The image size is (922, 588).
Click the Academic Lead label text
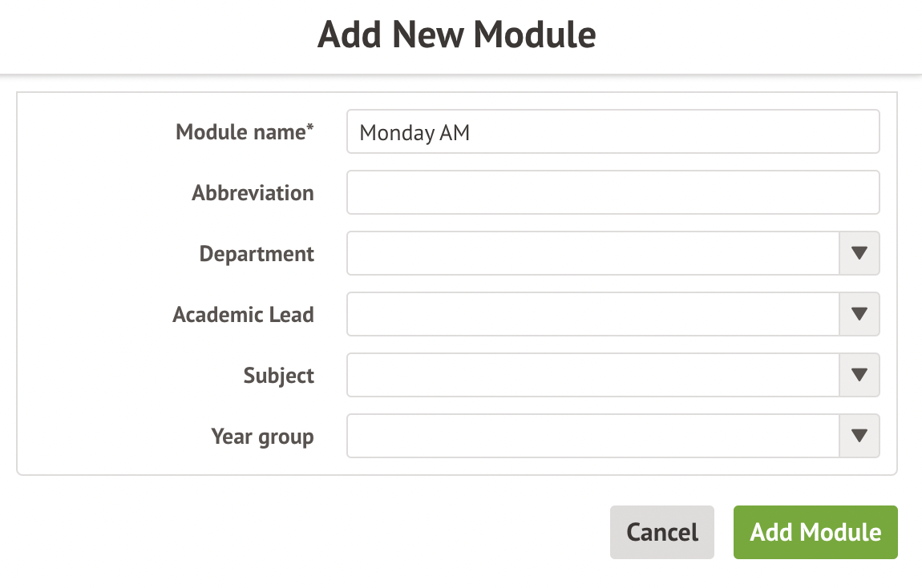click(243, 315)
